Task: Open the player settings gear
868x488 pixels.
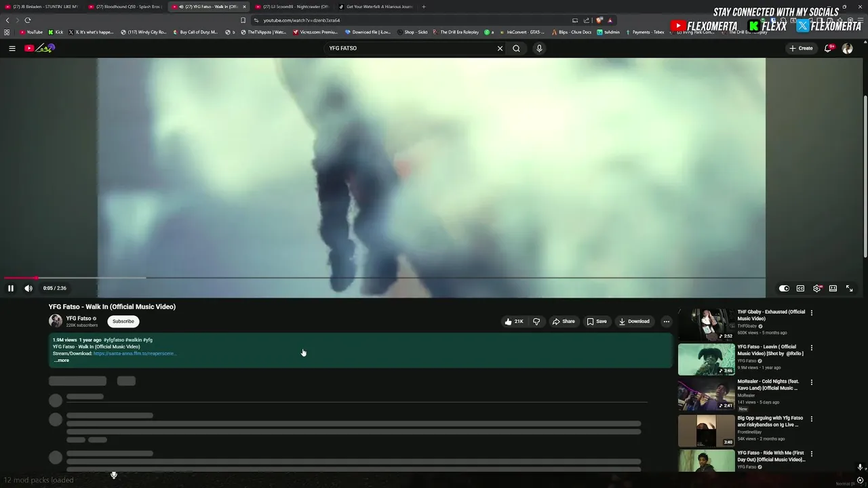Action: pyautogui.click(x=817, y=288)
